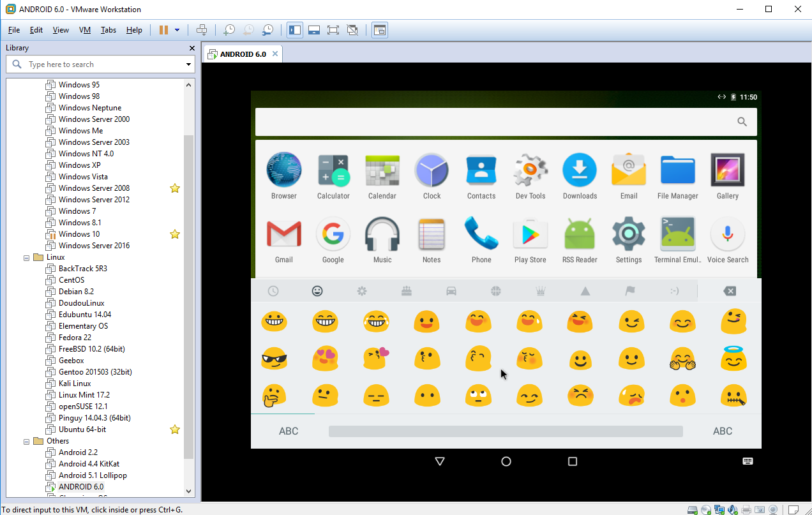Open the View menu
The image size is (812, 515).
[61, 30]
